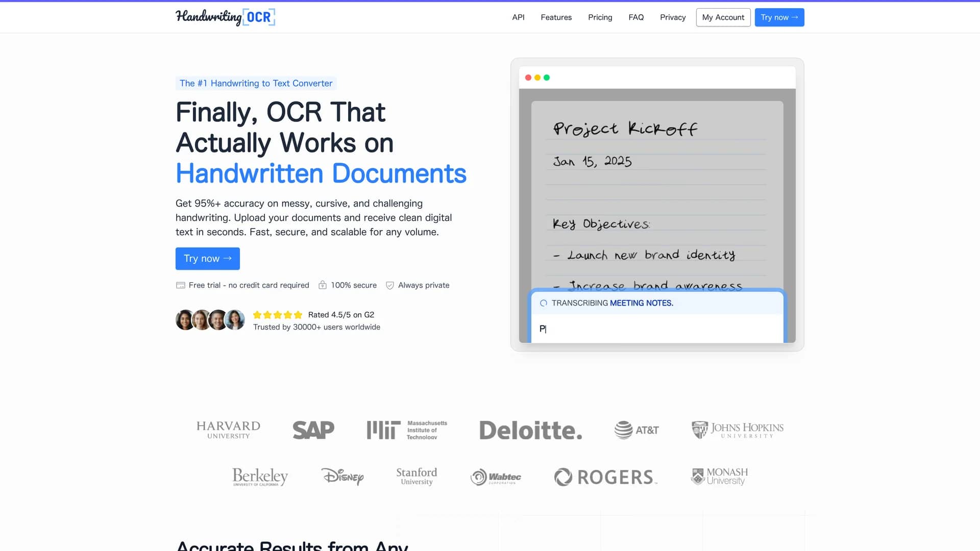
Task: Click Trusted by 30000+ users worldwide text
Action: pos(316,327)
